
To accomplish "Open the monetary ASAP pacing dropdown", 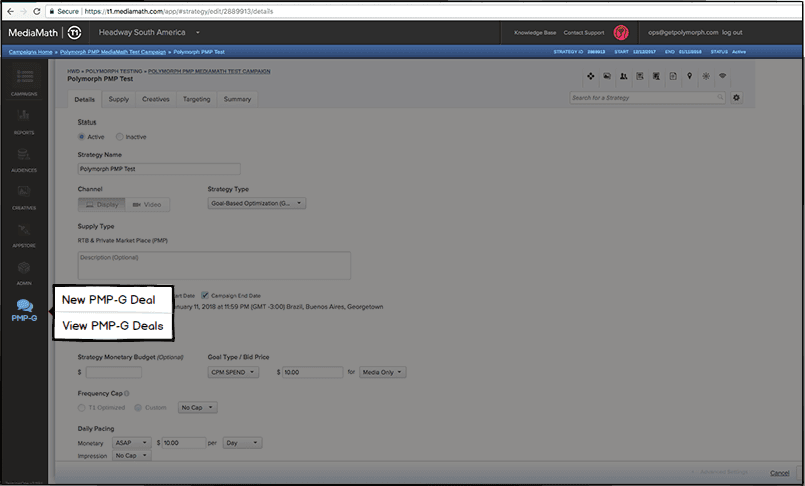I will pos(132,442).
